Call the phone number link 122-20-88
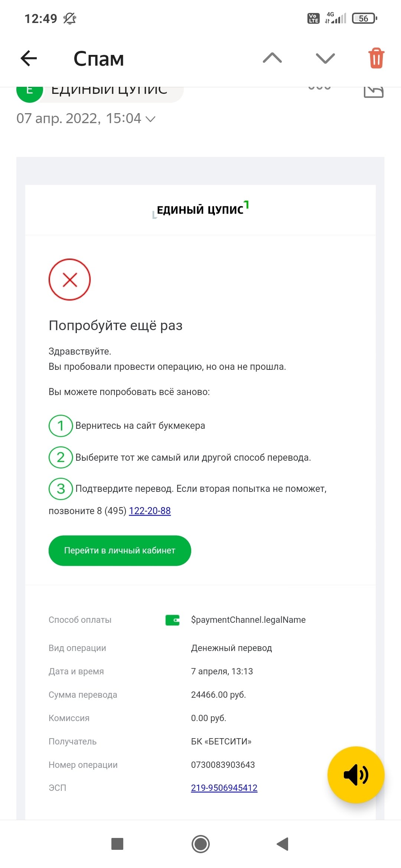 (x=150, y=511)
